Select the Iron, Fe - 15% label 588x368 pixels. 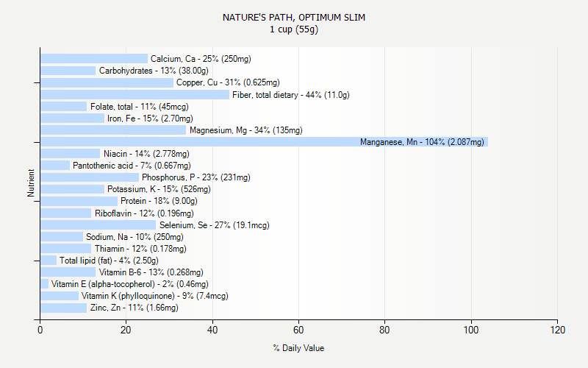pos(150,118)
